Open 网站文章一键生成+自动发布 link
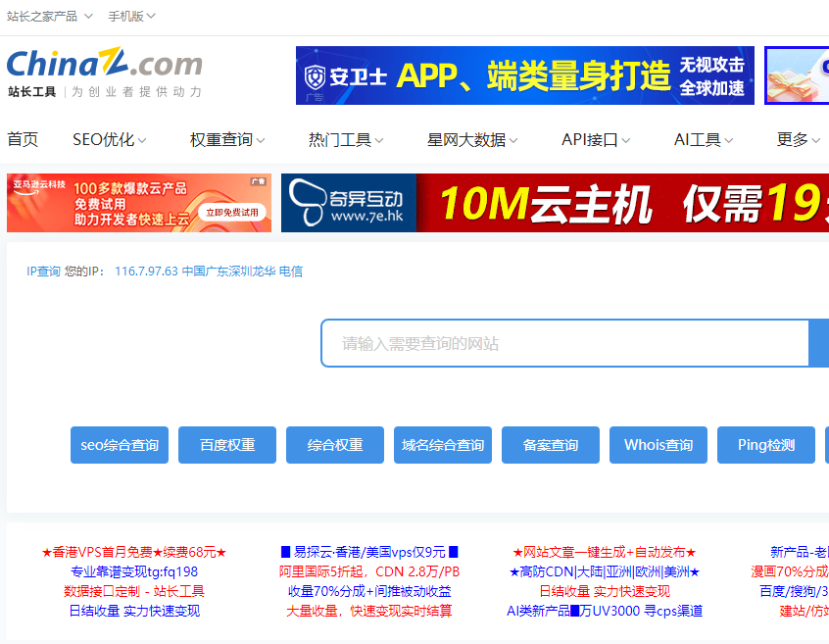Image resolution: width=829 pixels, height=644 pixels. [605, 553]
